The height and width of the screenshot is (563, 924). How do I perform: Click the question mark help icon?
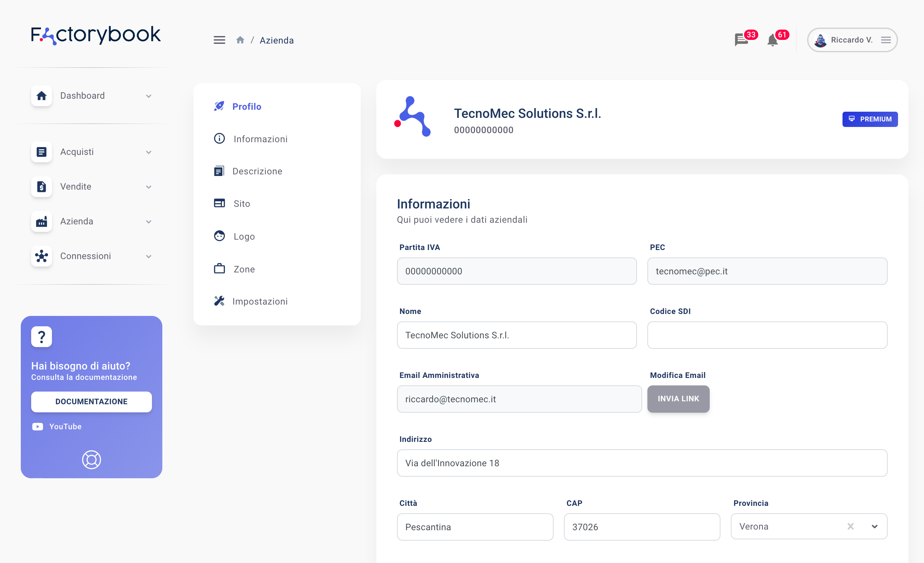[42, 337]
